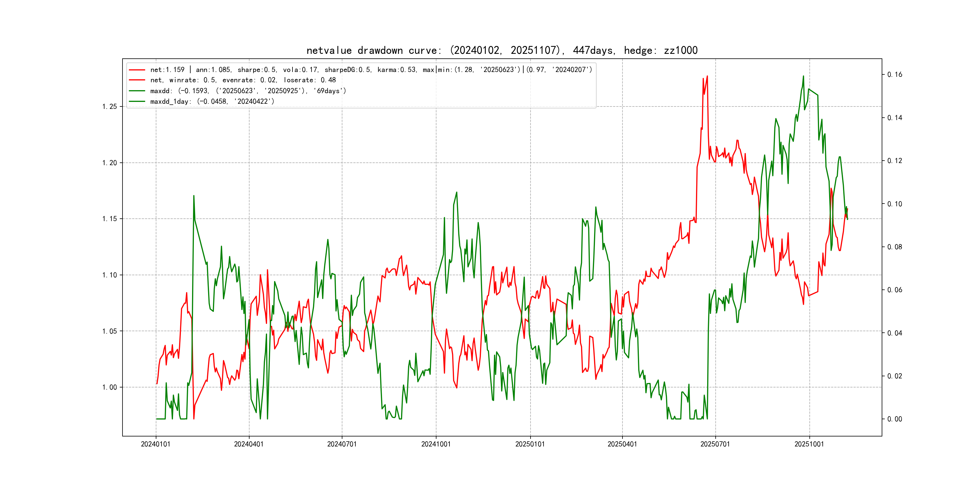Click the green maxdd_1day legend line sample

137,102
